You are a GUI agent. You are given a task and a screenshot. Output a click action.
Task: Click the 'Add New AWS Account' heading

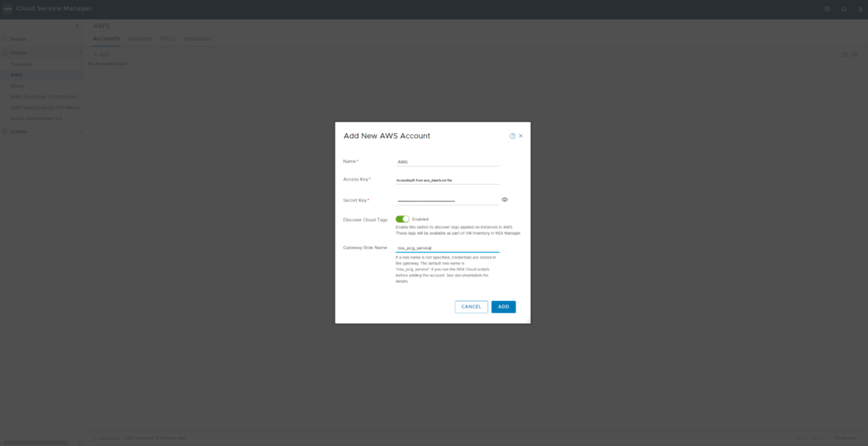click(x=387, y=136)
